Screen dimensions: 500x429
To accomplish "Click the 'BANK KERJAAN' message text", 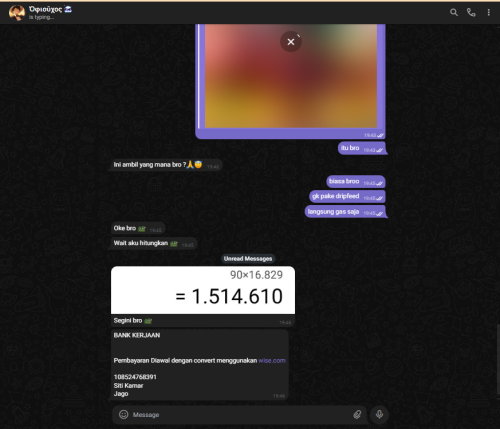I will pyautogui.click(x=137, y=335).
